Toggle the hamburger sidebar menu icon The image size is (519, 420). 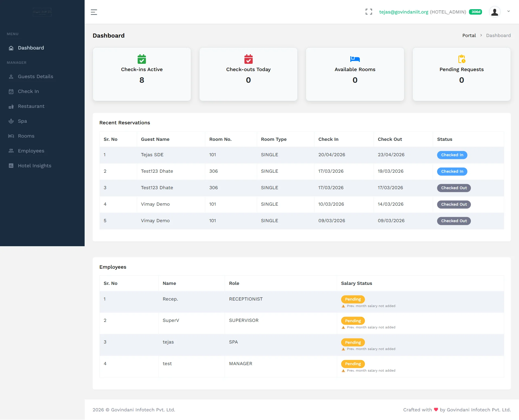(x=94, y=12)
